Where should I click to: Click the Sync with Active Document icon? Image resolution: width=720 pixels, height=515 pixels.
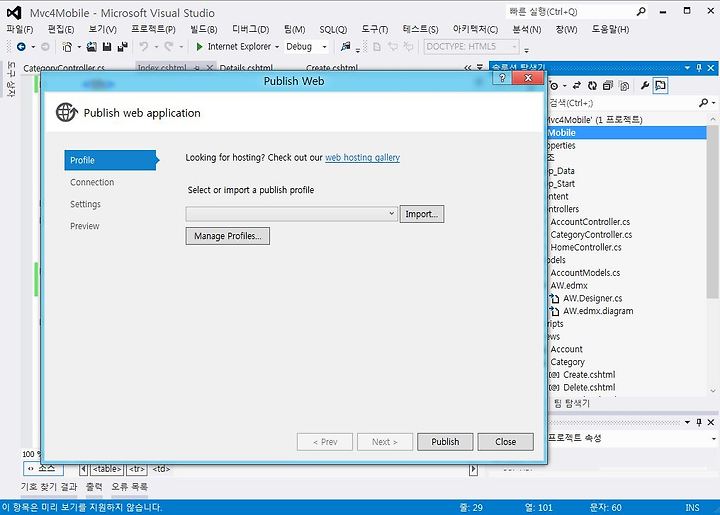577,85
